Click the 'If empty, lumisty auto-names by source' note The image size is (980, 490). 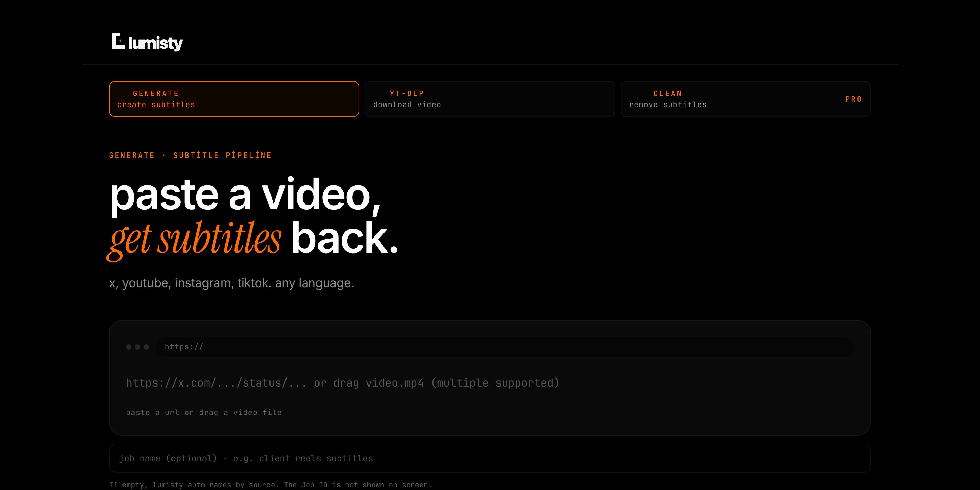(x=271, y=485)
